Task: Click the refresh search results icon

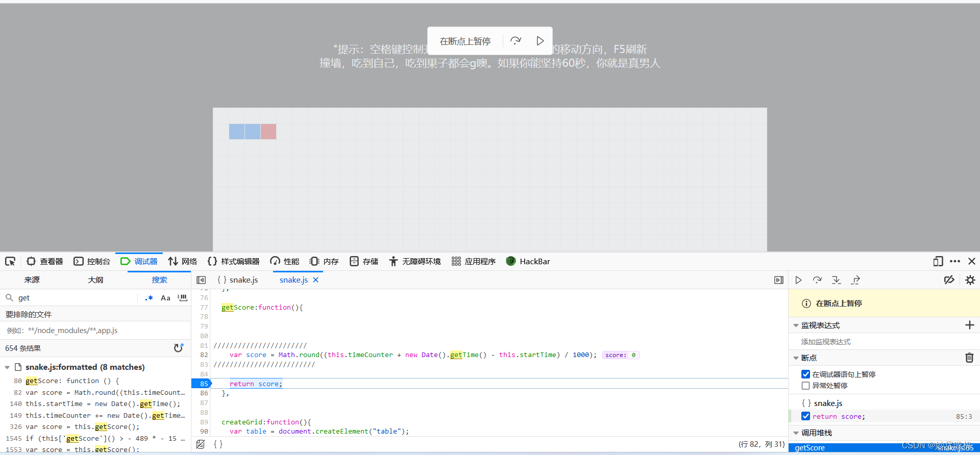Action: coord(178,348)
